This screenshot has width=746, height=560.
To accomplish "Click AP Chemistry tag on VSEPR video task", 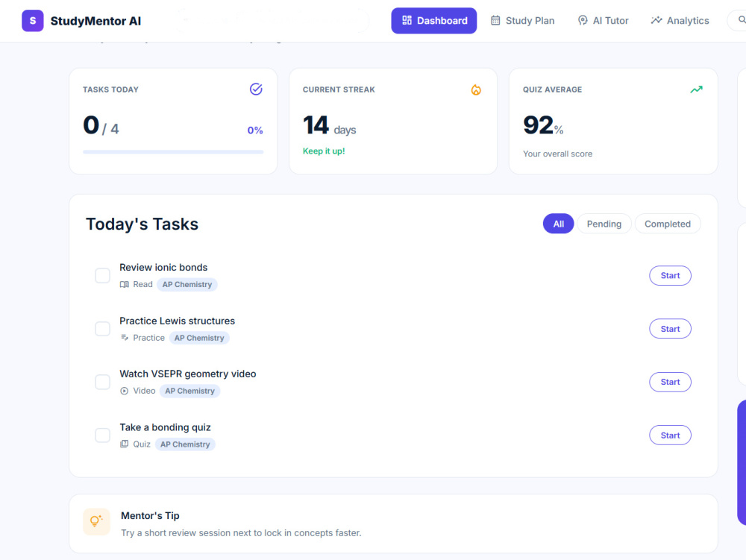I will (x=189, y=391).
